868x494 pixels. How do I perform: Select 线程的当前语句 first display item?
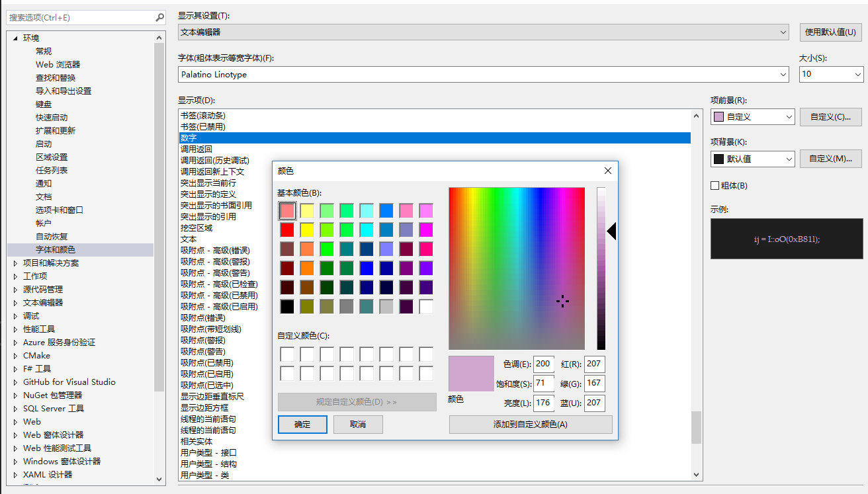point(208,419)
